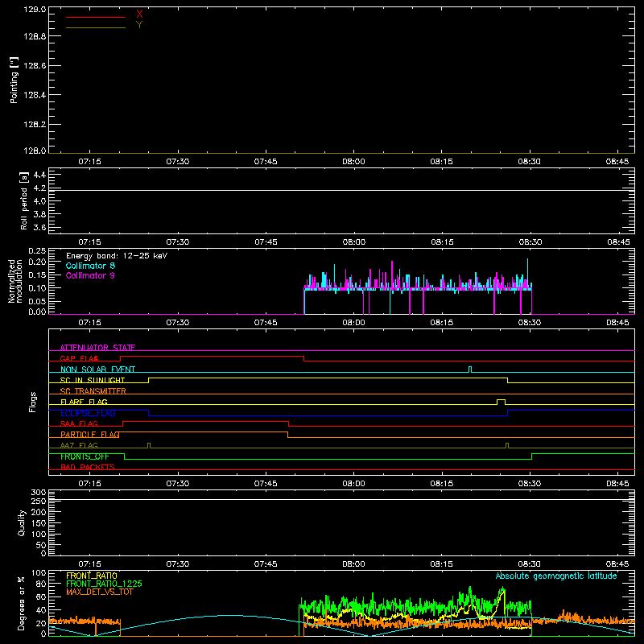Click '08:15' label under modulation panel
The image size is (644, 644).
[x=441, y=323]
